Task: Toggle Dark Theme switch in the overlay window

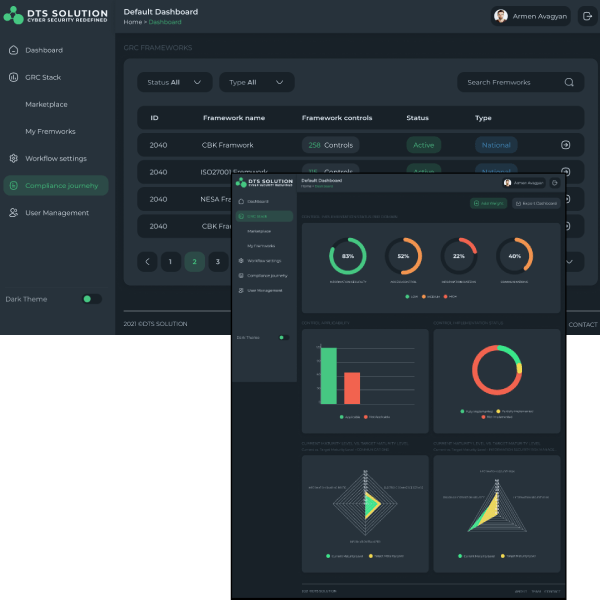Action: pyautogui.click(x=283, y=338)
